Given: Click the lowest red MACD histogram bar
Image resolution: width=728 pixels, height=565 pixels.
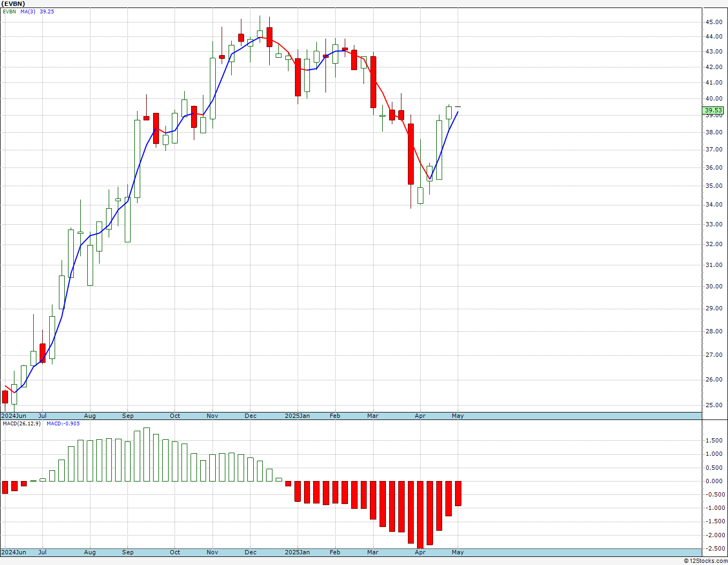Looking at the screenshot, I should pyautogui.click(x=420, y=515).
